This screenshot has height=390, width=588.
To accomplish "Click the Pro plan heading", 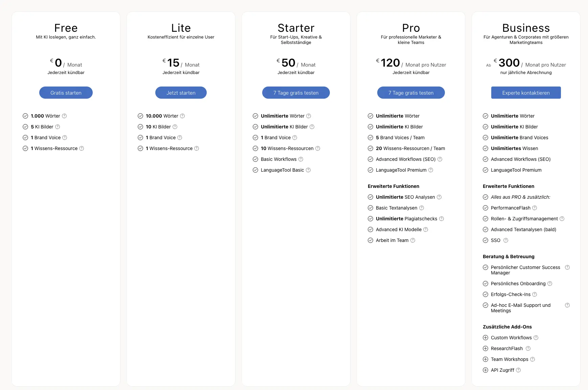I will [411, 28].
